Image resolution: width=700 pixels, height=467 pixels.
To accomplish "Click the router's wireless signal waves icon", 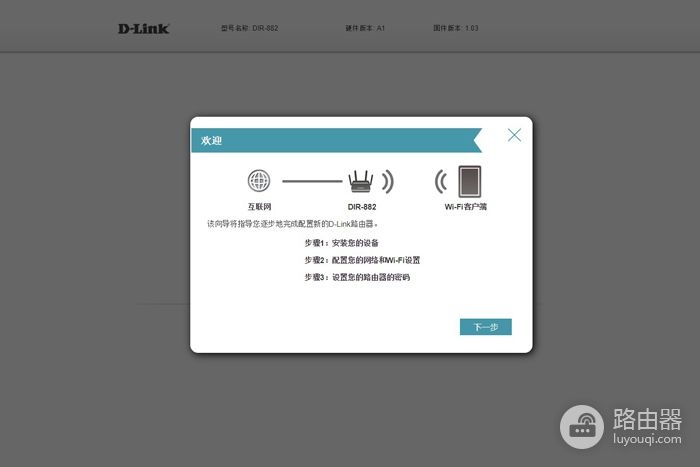I will tap(388, 181).
